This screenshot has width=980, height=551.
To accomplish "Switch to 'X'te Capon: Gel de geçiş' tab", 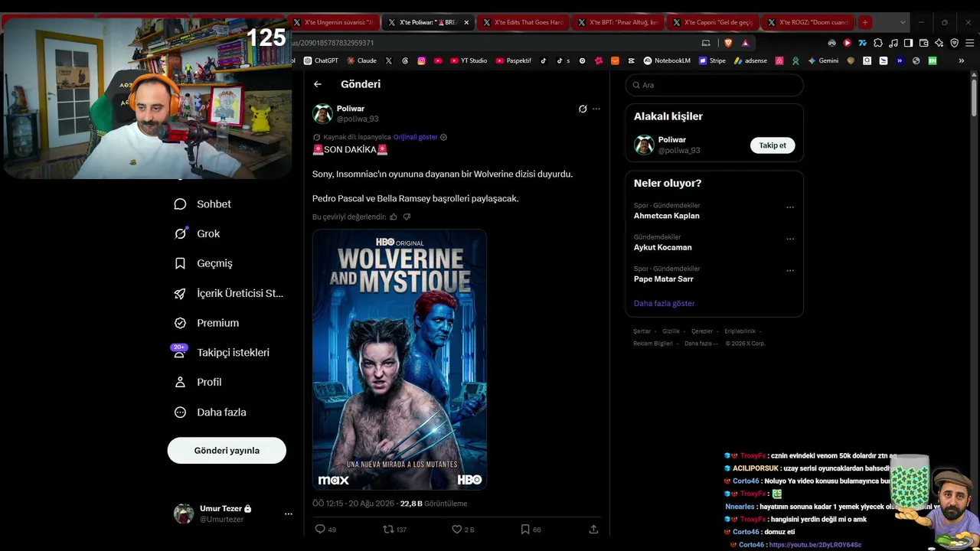I will (714, 22).
